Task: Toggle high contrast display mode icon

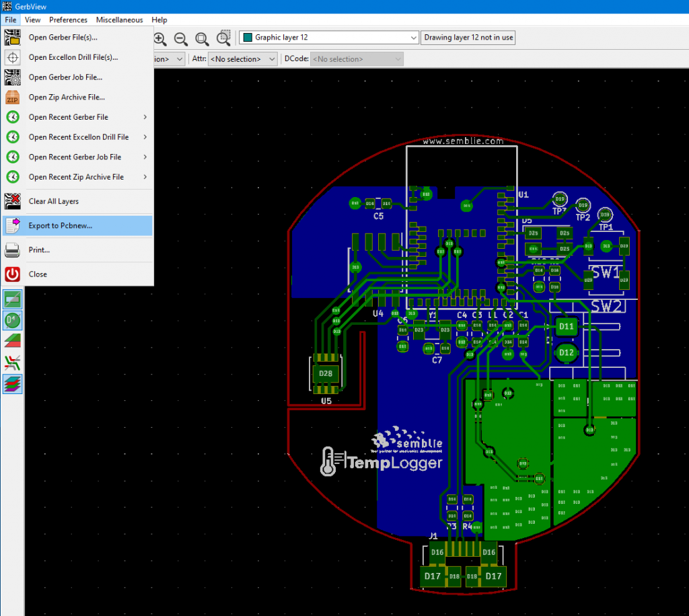Action: tap(13, 341)
